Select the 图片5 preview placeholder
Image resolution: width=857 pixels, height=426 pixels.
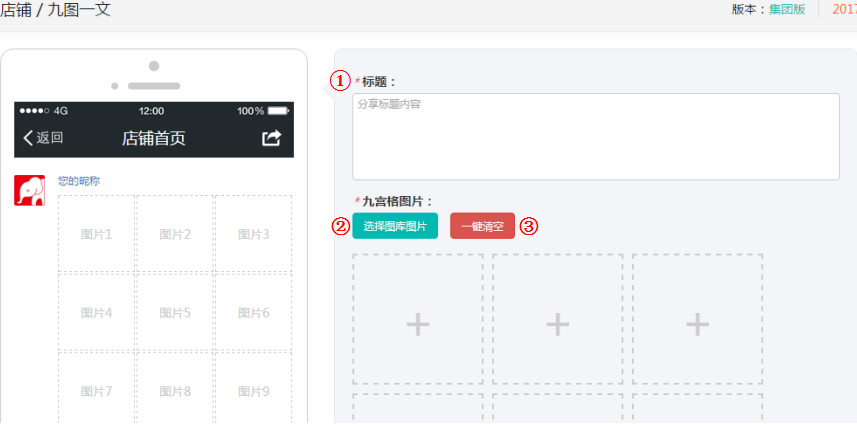point(175,313)
